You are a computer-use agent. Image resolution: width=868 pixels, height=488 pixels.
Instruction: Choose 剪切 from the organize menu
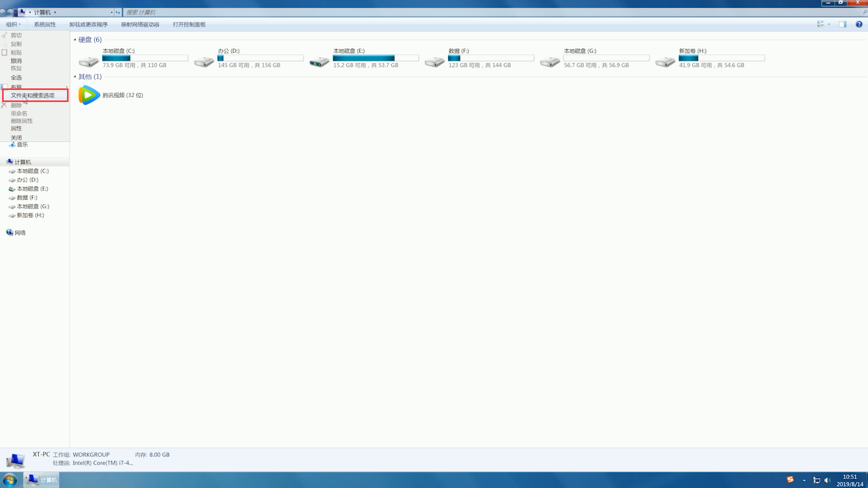pos(16,36)
